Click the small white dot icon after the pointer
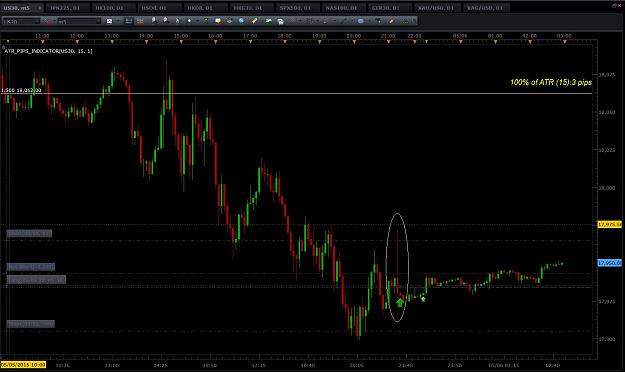 point(189,21)
